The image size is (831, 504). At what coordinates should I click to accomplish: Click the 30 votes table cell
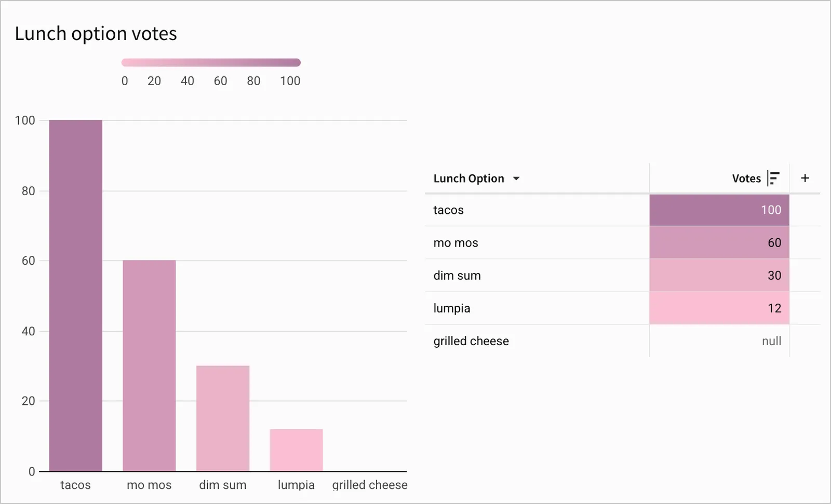coord(719,276)
